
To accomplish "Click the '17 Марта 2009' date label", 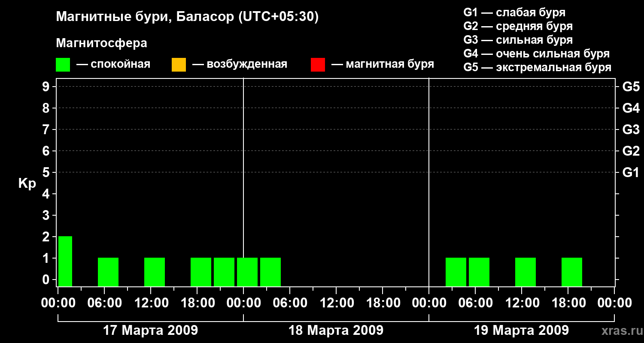I will click(x=151, y=331).
